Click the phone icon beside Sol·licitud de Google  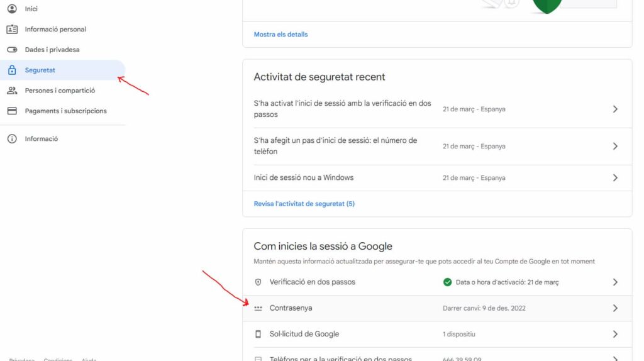258,334
